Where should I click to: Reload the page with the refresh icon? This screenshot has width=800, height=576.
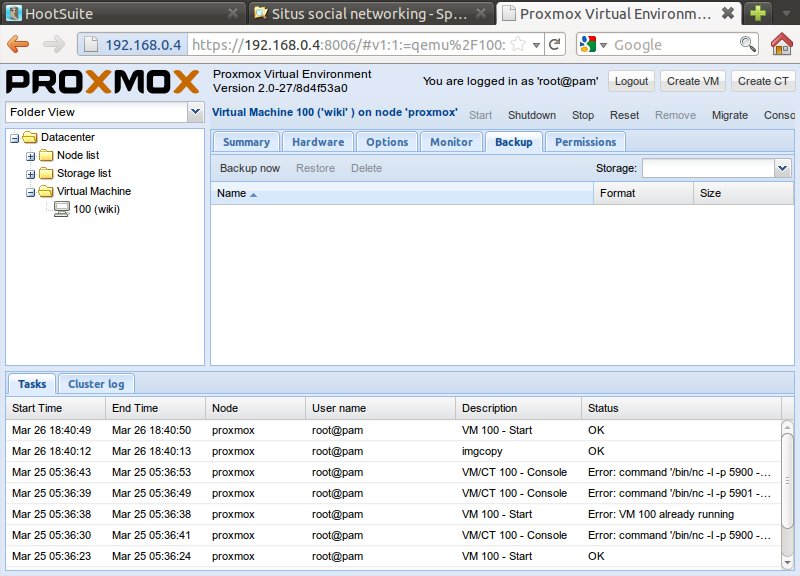pos(555,45)
